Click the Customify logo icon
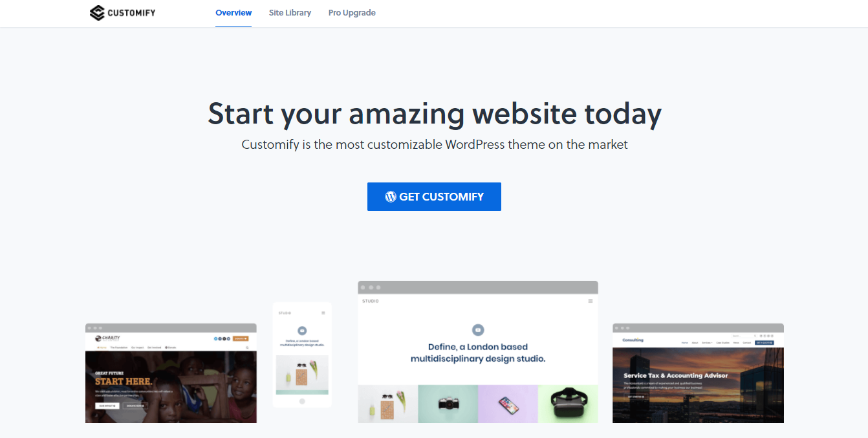Image resolution: width=868 pixels, height=438 pixels. click(x=97, y=13)
